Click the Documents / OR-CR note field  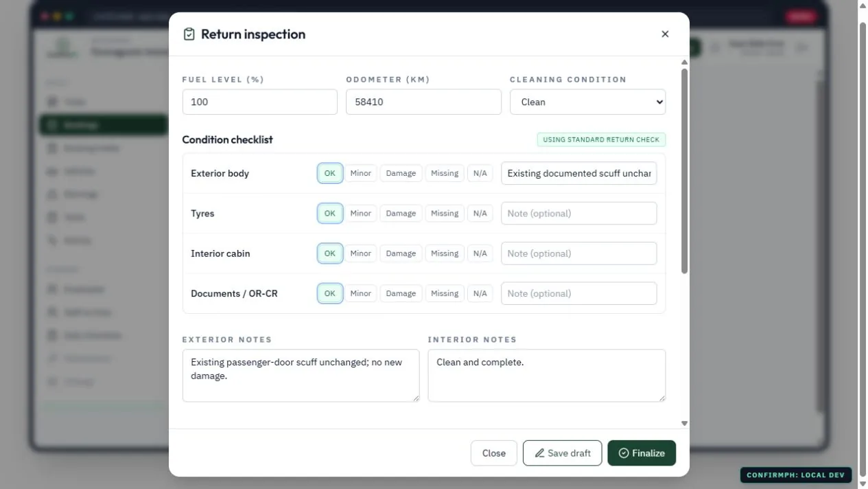[578, 293]
